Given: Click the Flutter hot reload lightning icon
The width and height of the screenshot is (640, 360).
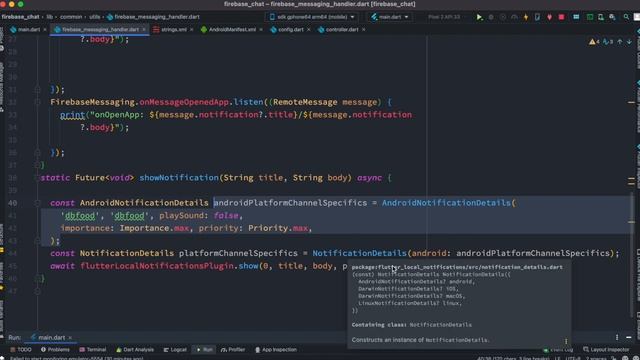Looking at the screenshot, I should [526, 17].
